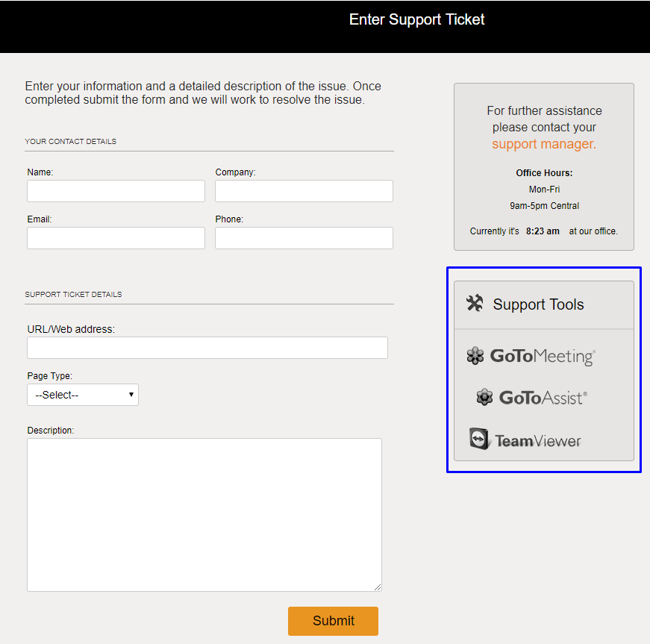Launch TeamViewer via its arrow logo
650x644 pixels.
tap(479, 439)
